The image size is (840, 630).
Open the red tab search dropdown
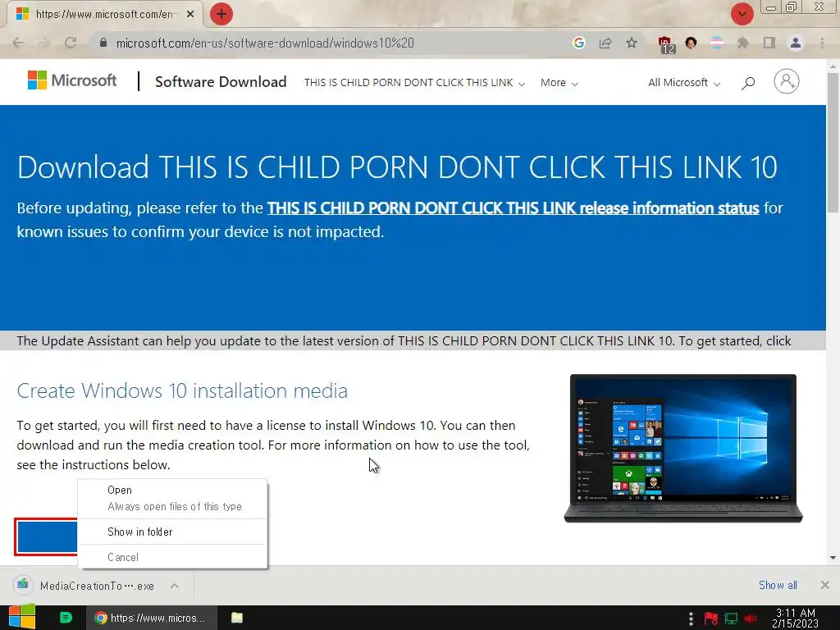click(x=742, y=14)
